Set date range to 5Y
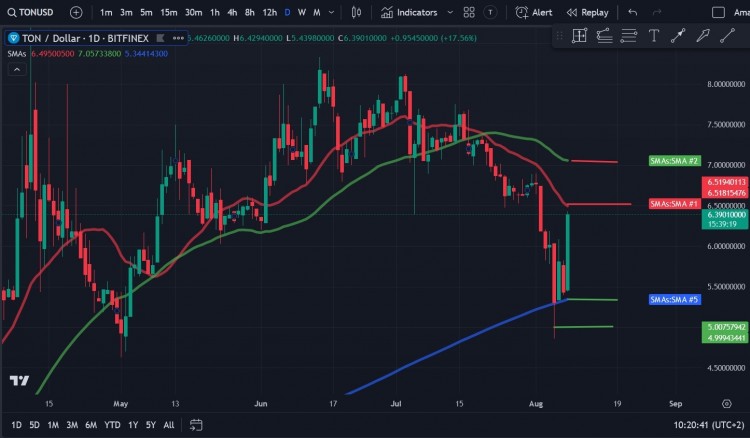 click(x=151, y=425)
